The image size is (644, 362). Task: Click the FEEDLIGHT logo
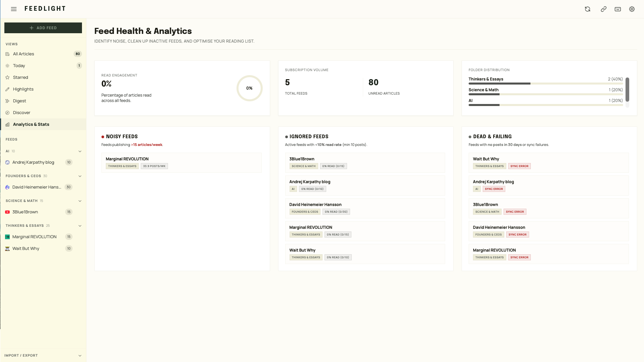[x=45, y=9]
